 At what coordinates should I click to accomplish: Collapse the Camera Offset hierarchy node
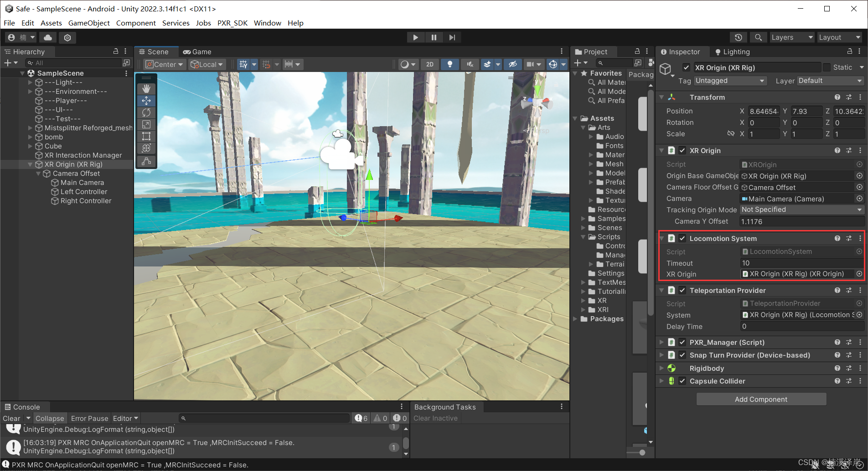[38, 174]
